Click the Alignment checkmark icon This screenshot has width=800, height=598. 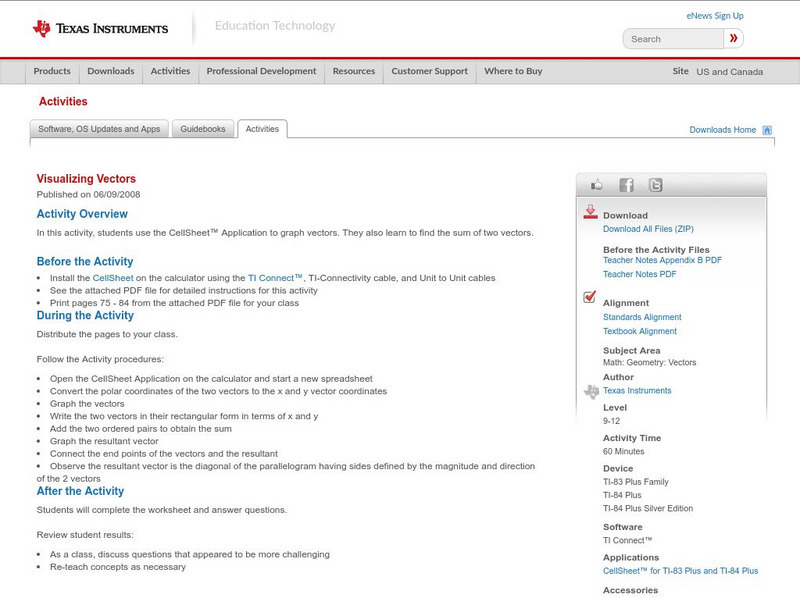click(590, 297)
